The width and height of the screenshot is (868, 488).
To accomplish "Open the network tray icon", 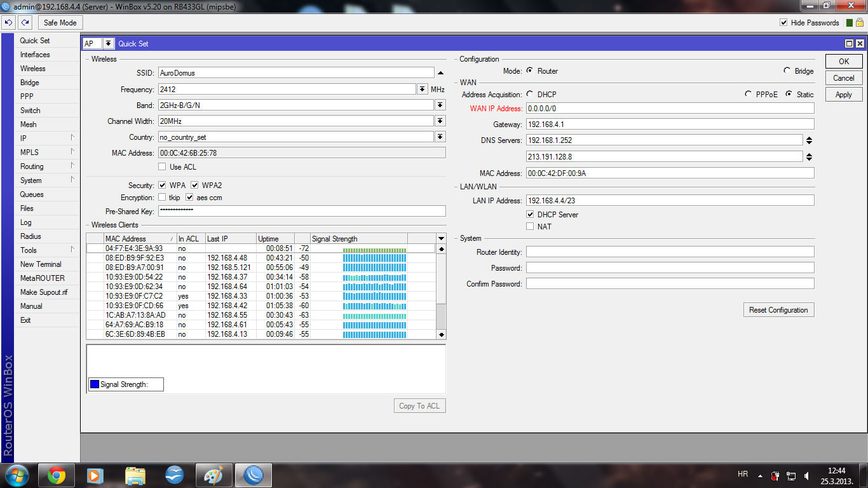I will tap(791, 475).
